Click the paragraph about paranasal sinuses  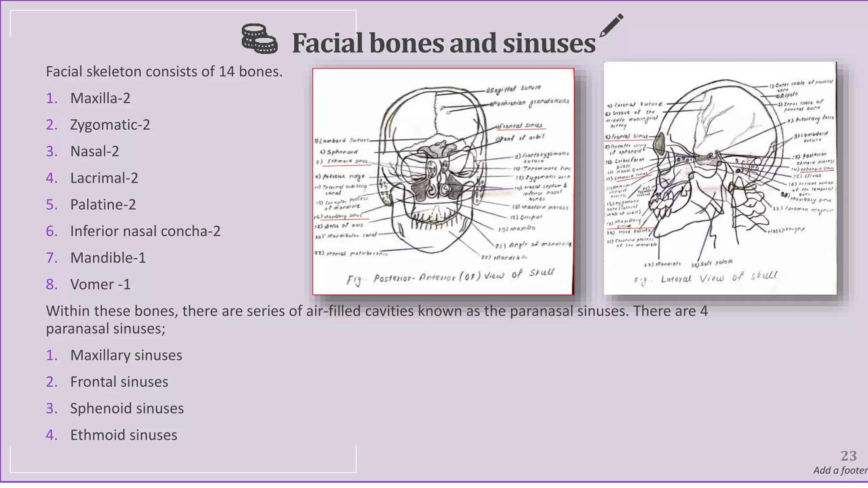coord(377,319)
